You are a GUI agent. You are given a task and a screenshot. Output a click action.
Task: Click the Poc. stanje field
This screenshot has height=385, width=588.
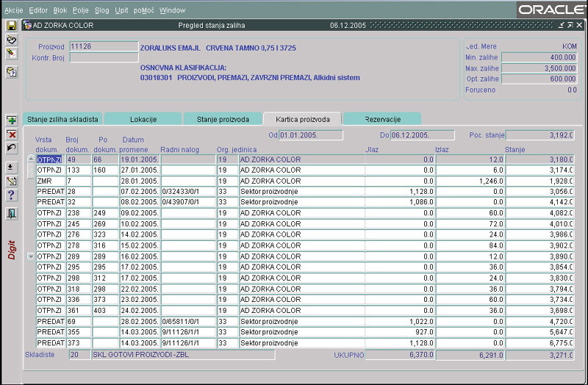point(539,135)
